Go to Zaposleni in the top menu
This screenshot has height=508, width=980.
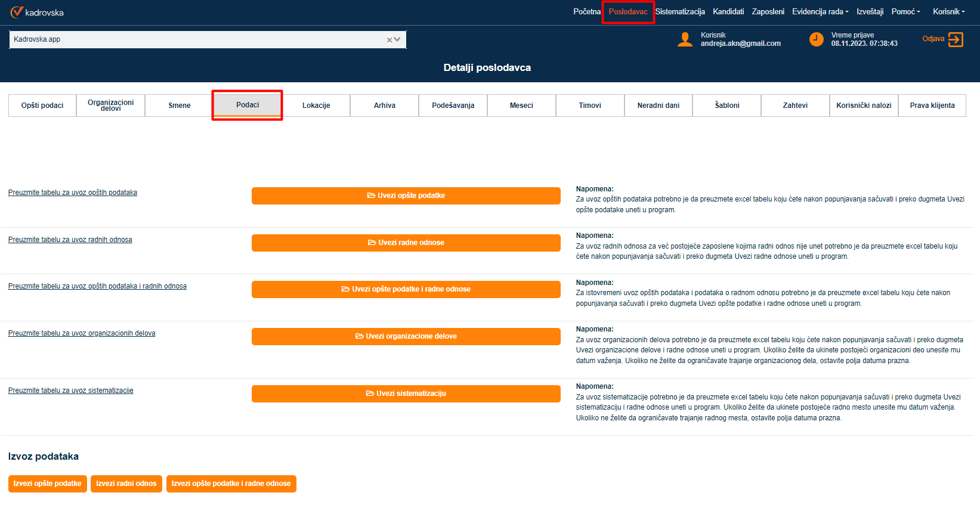pos(768,12)
